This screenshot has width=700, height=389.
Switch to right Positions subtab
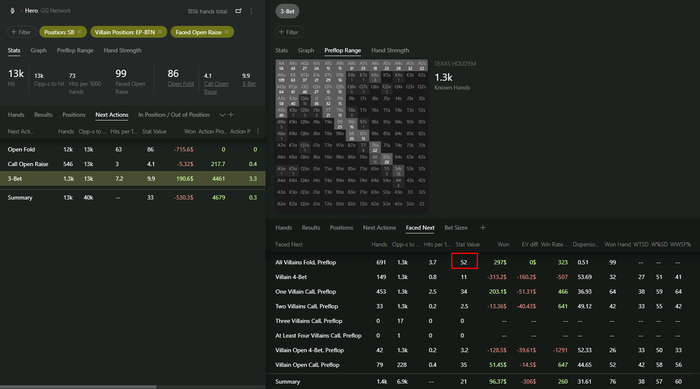[x=342, y=228]
